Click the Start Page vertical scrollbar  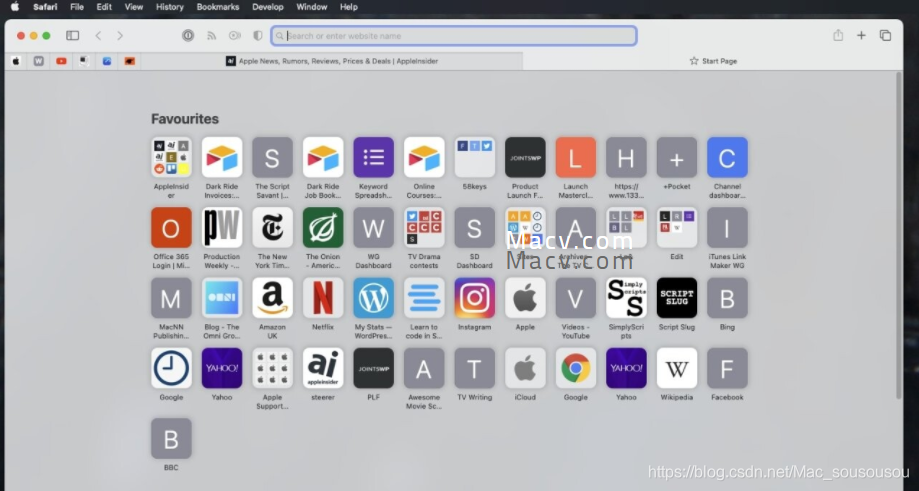[x=898, y=236]
